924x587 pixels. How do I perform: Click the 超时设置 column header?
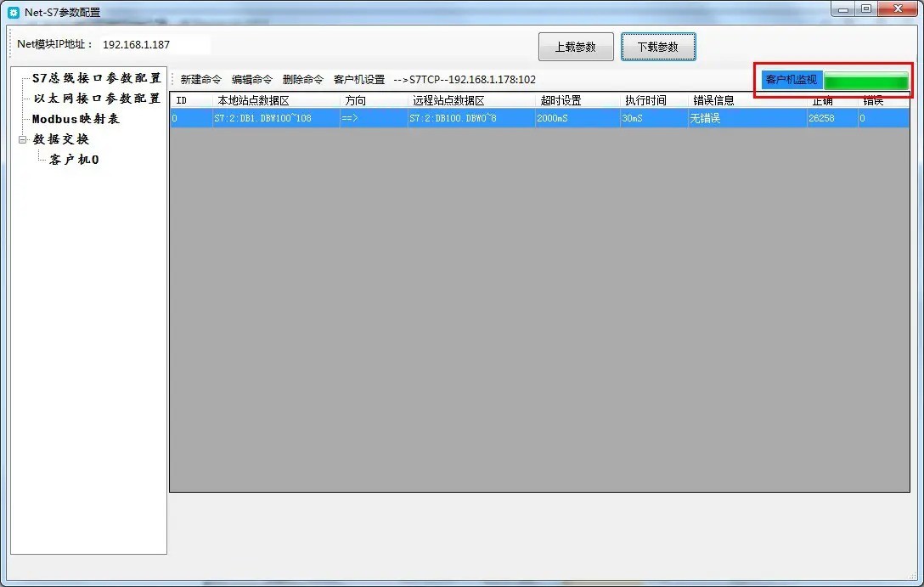[x=561, y=101]
